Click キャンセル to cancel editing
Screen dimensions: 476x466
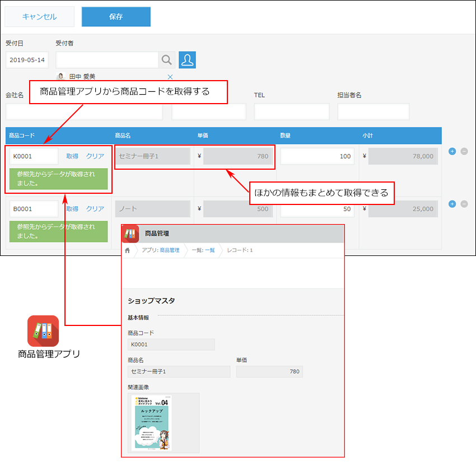point(38,17)
